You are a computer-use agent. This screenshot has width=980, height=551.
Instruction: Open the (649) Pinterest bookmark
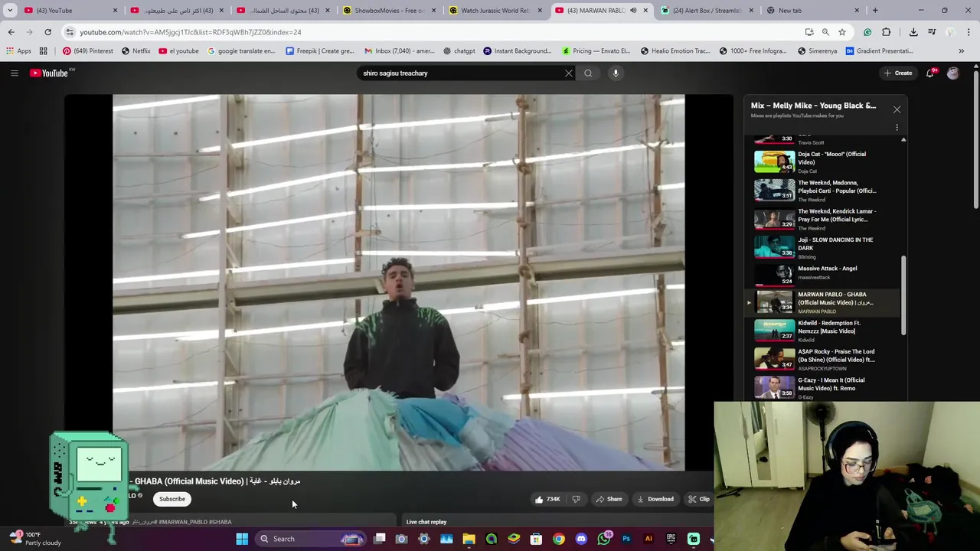tap(88, 51)
